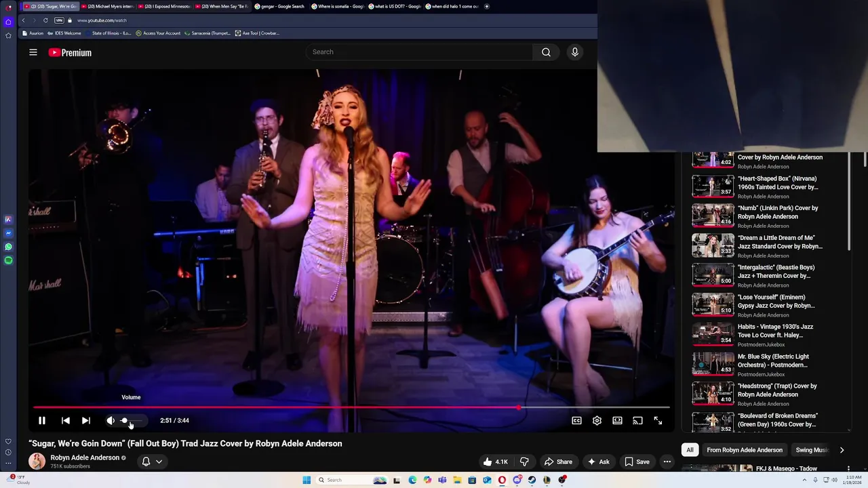The image size is (868, 488).
Task: Cast the video to a TV
Action: [637, 420]
